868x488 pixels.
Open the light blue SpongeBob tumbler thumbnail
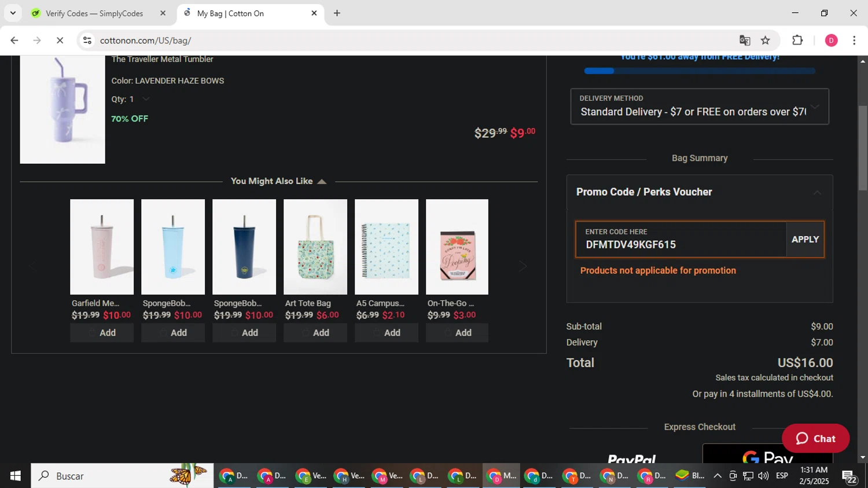pyautogui.click(x=173, y=247)
